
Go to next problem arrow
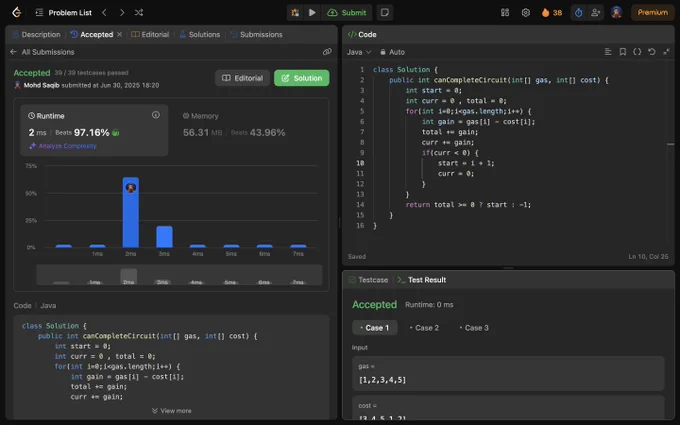[x=122, y=13]
